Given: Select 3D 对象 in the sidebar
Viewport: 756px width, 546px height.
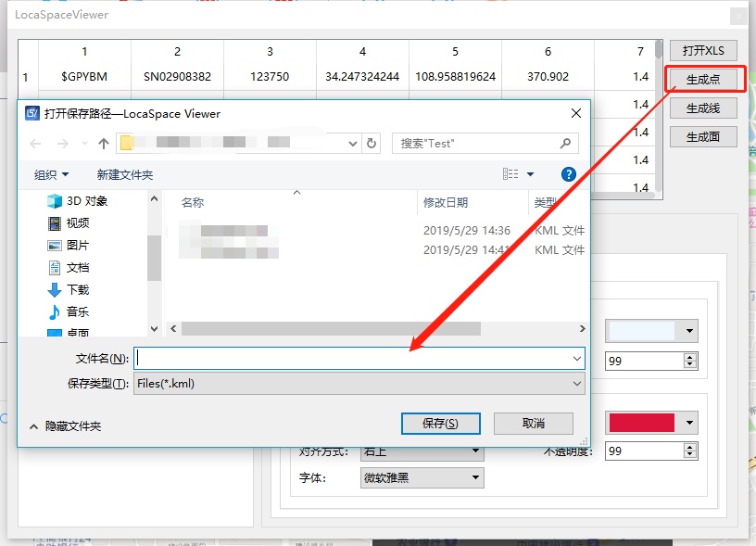Looking at the screenshot, I should 78,200.
